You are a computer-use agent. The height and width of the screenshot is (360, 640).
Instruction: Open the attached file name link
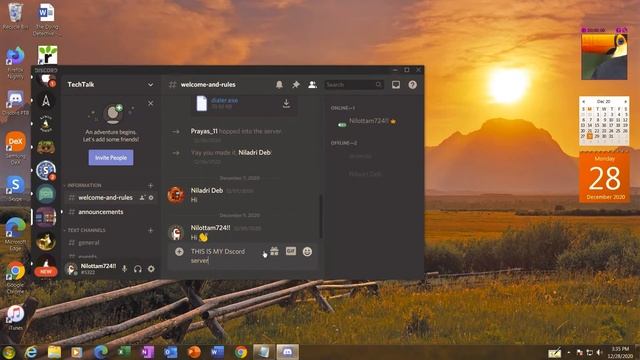pyautogui.click(x=224, y=100)
